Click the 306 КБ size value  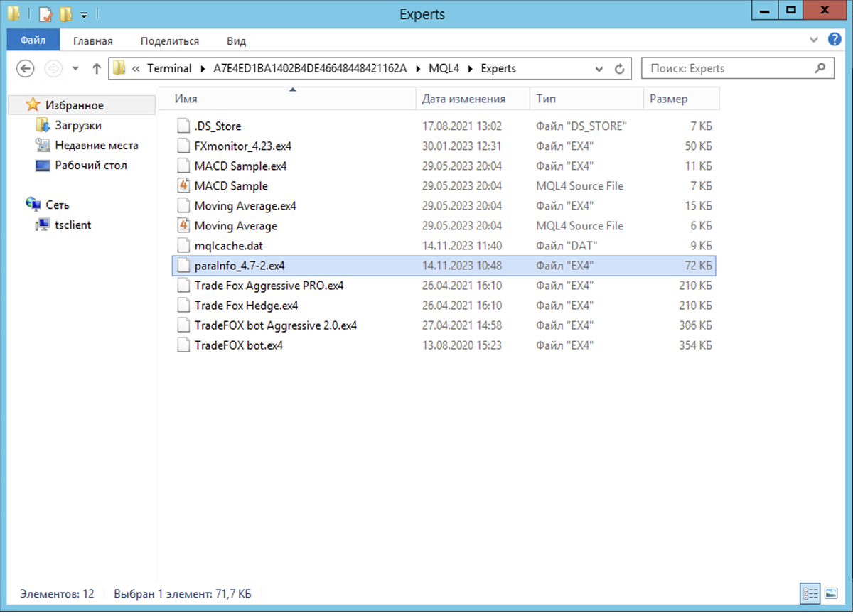click(695, 325)
